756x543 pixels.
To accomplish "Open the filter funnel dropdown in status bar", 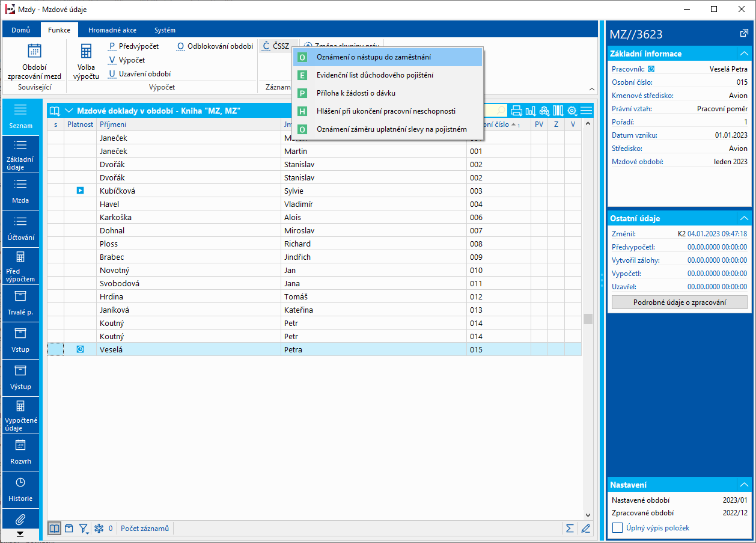I will 84,529.
